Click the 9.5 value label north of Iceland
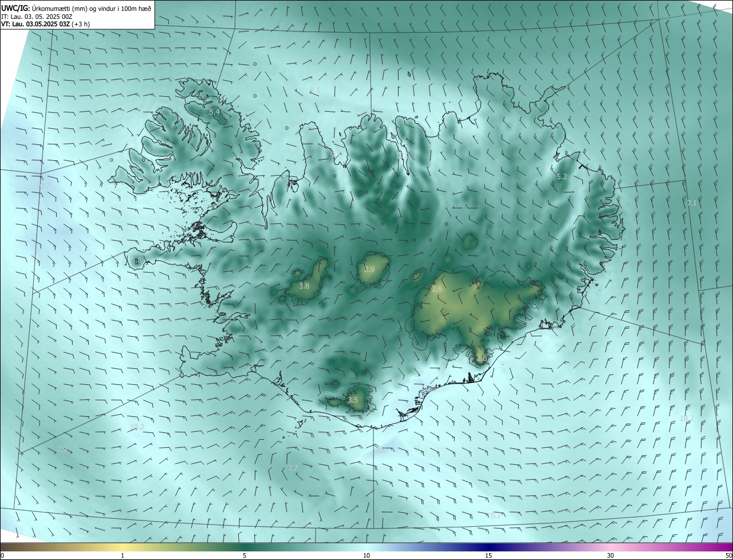Image resolution: width=733 pixels, height=560 pixels. click(315, 90)
